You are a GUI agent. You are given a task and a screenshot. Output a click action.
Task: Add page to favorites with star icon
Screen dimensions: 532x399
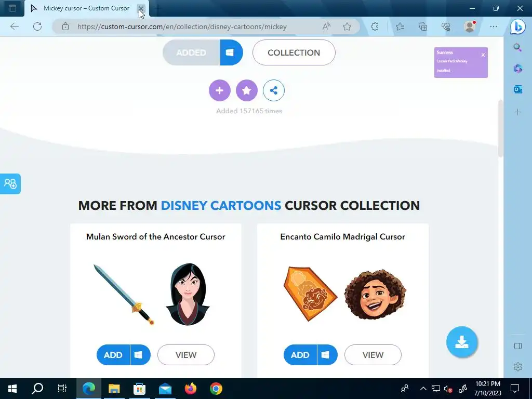coord(347,26)
